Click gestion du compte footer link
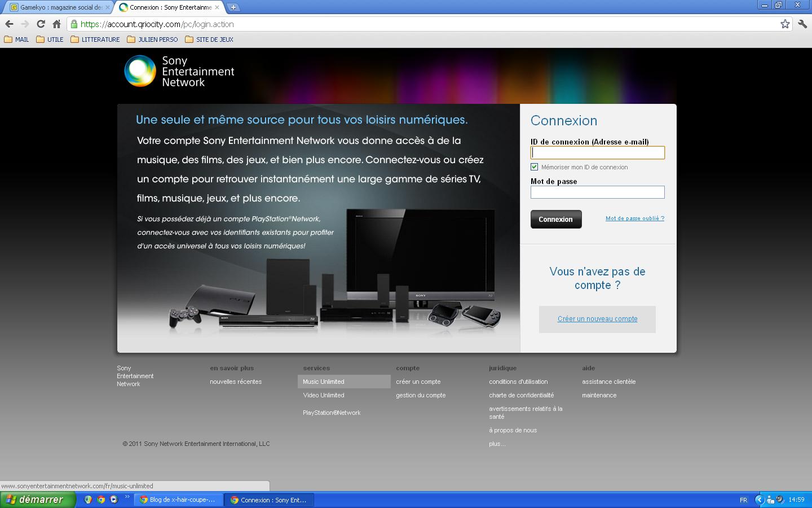The height and width of the screenshot is (508, 812). tap(421, 395)
